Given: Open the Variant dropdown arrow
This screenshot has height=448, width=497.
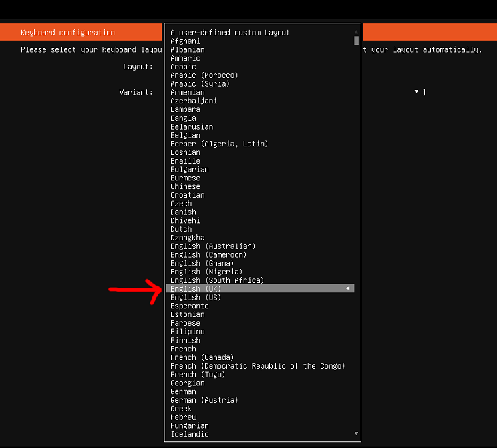Looking at the screenshot, I should click(416, 92).
